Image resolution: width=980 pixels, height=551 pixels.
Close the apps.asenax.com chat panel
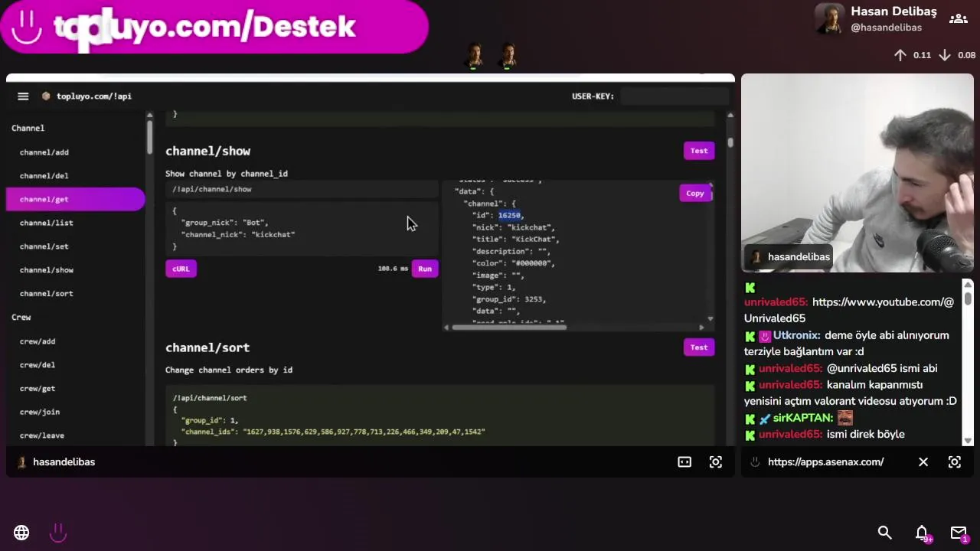click(923, 462)
